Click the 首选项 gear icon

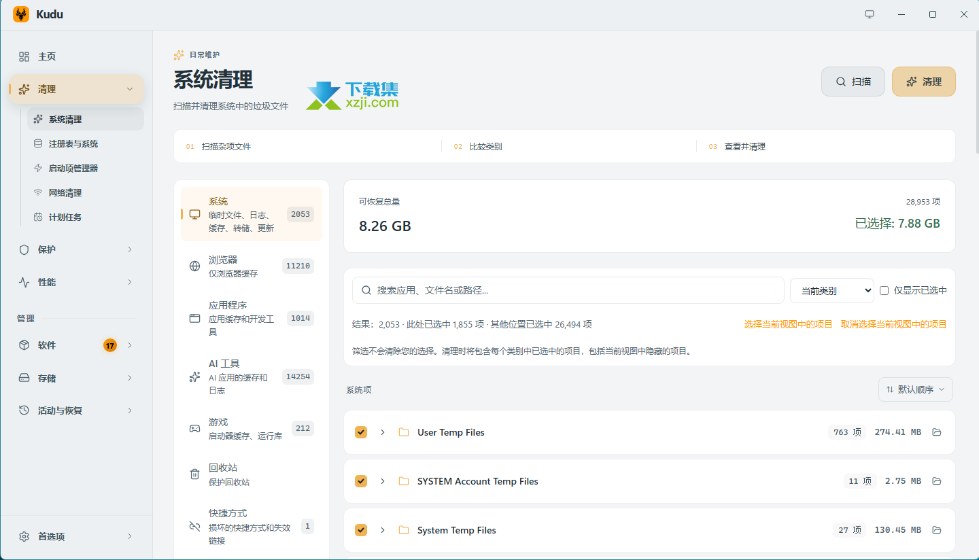coord(24,536)
